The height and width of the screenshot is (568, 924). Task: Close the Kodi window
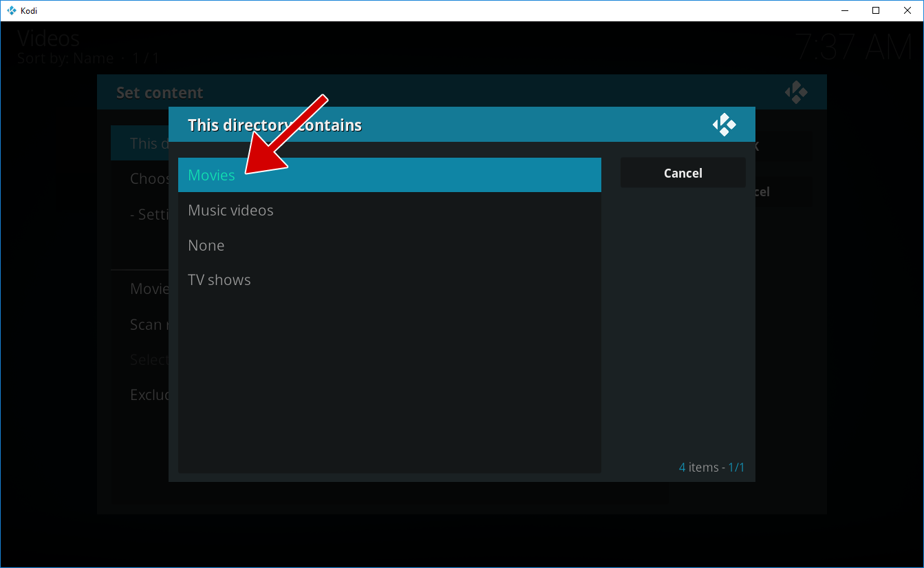pos(907,10)
